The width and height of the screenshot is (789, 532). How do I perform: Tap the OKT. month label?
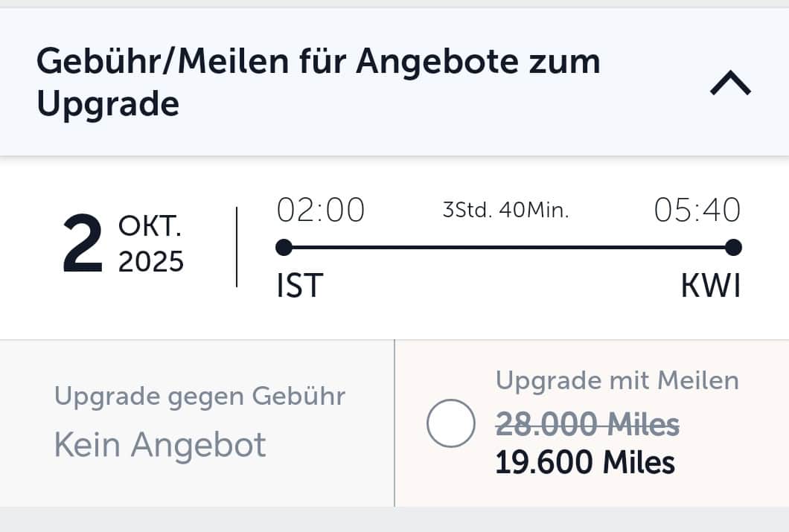tap(150, 225)
